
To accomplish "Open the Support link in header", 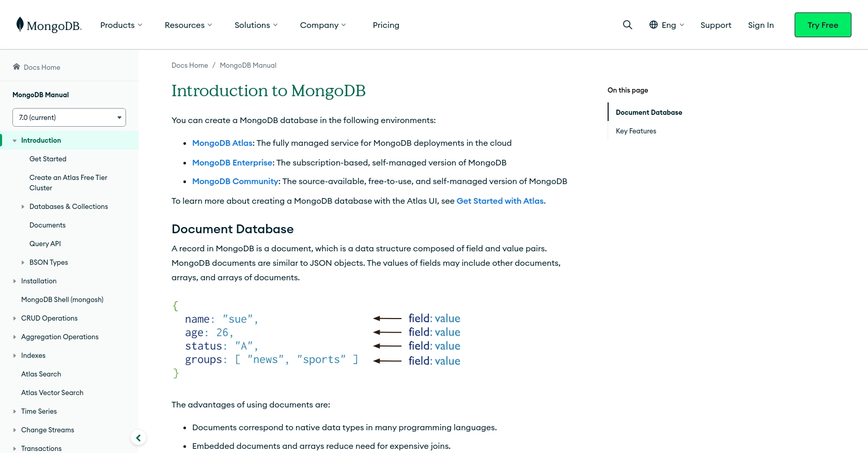I will [716, 25].
